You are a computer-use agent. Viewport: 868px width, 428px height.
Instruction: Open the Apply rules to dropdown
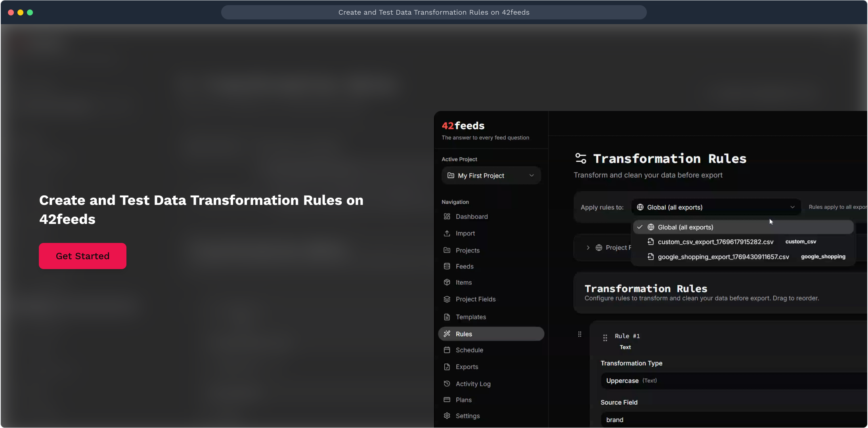coord(715,207)
